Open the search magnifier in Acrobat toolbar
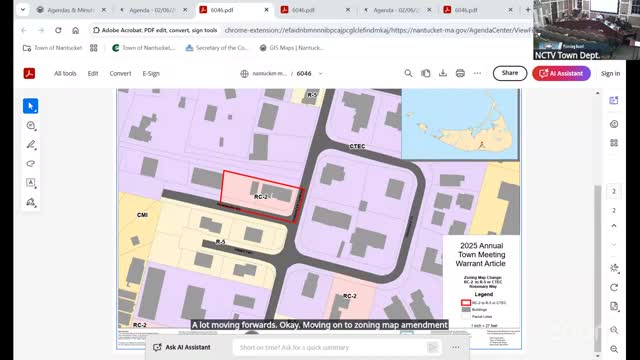640x360 pixels. (408, 73)
